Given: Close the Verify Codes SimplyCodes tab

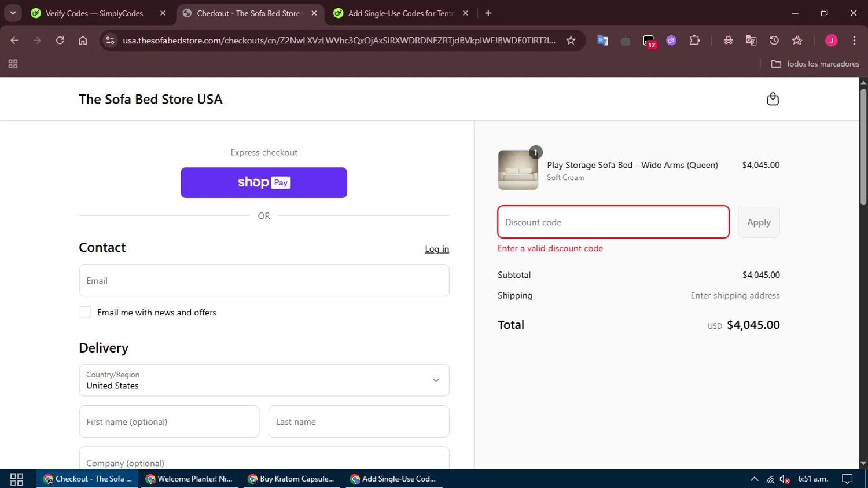Looking at the screenshot, I should pyautogui.click(x=163, y=13).
